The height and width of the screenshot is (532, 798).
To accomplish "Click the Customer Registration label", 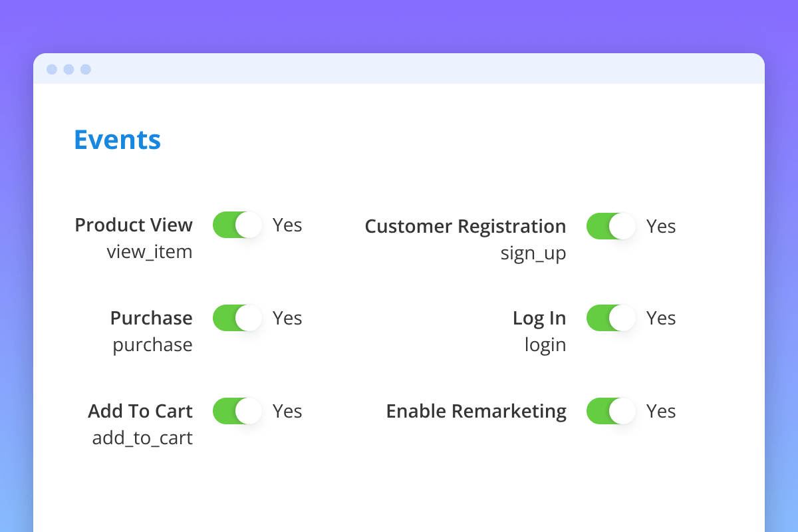I will pyautogui.click(x=465, y=226).
